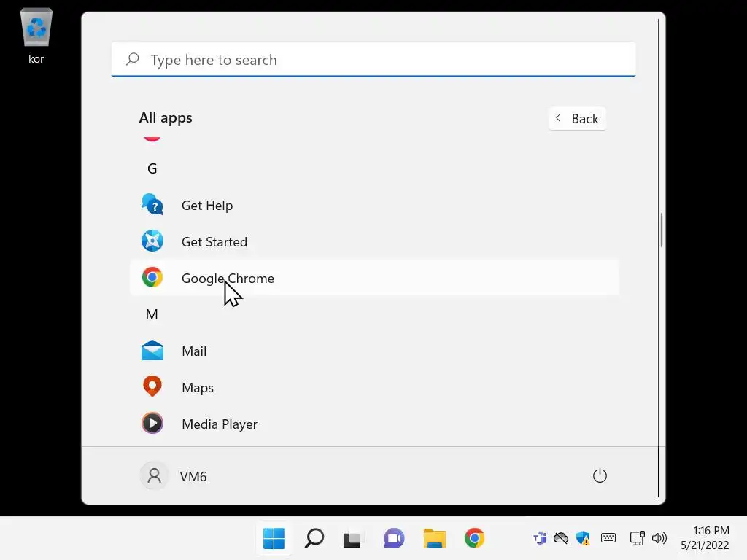Select the Get Started text label

click(214, 242)
